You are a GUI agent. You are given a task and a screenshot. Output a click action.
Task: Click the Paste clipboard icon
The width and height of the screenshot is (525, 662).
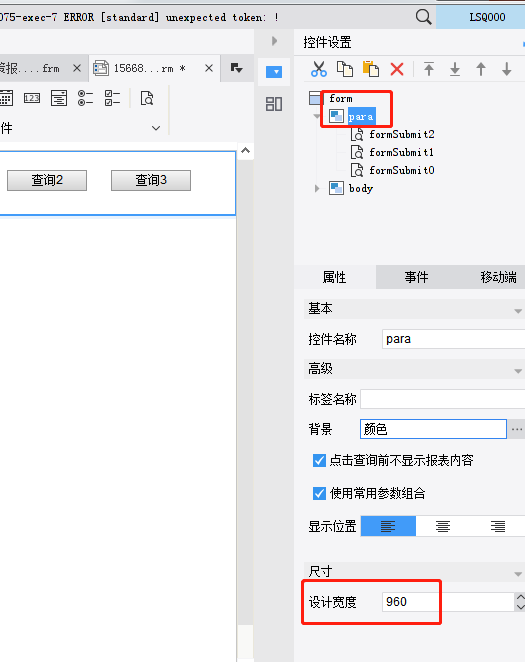click(x=371, y=69)
